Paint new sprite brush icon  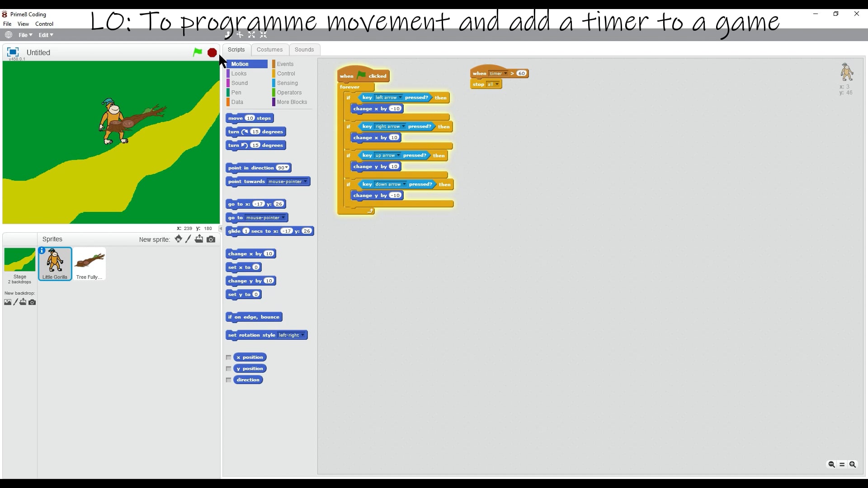coord(189,239)
